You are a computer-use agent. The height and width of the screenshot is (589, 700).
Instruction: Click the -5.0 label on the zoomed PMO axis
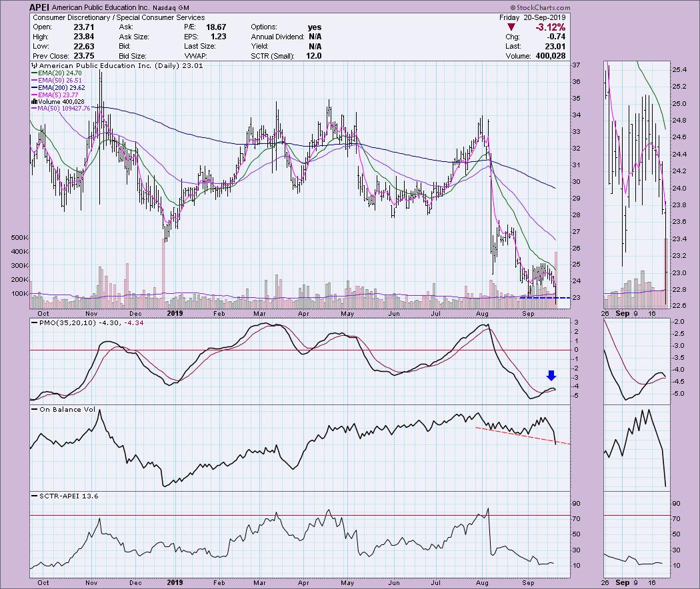point(679,394)
